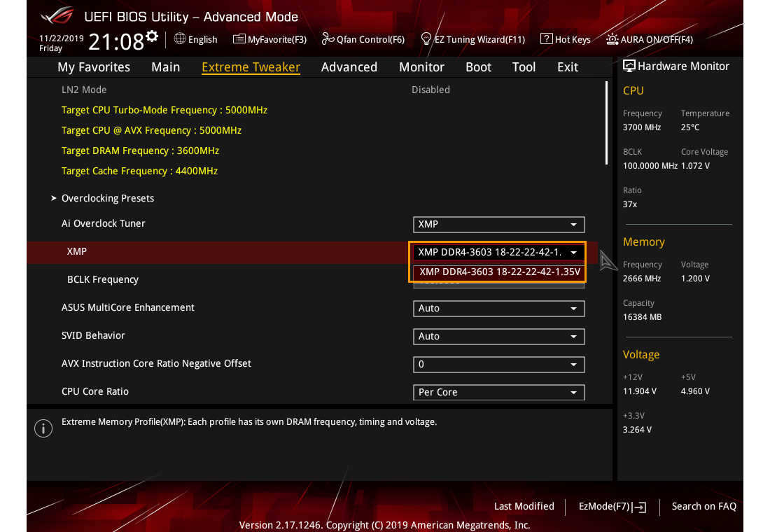Open MyFavorite(F3) list icon
The image size is (770, 532).
[x=239, y=38]
